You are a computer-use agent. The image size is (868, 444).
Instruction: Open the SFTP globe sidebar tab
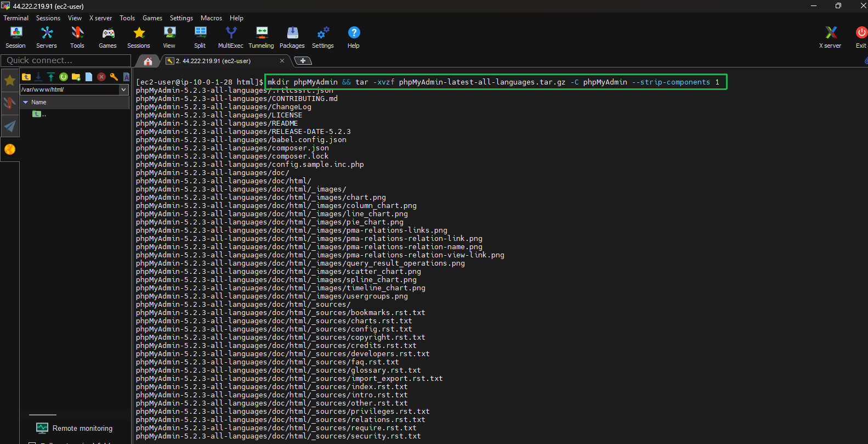click(10, 149)
